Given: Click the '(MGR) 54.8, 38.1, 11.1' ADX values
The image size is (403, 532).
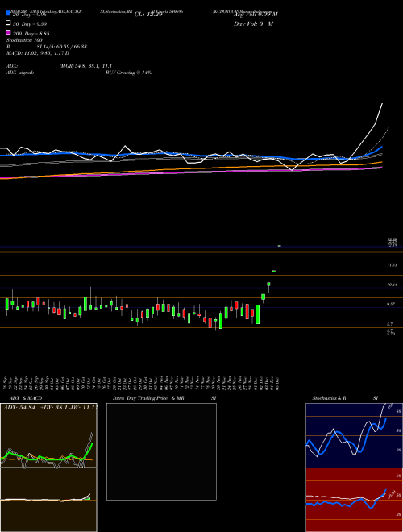Looking at the screenshot, I should 85,66.
